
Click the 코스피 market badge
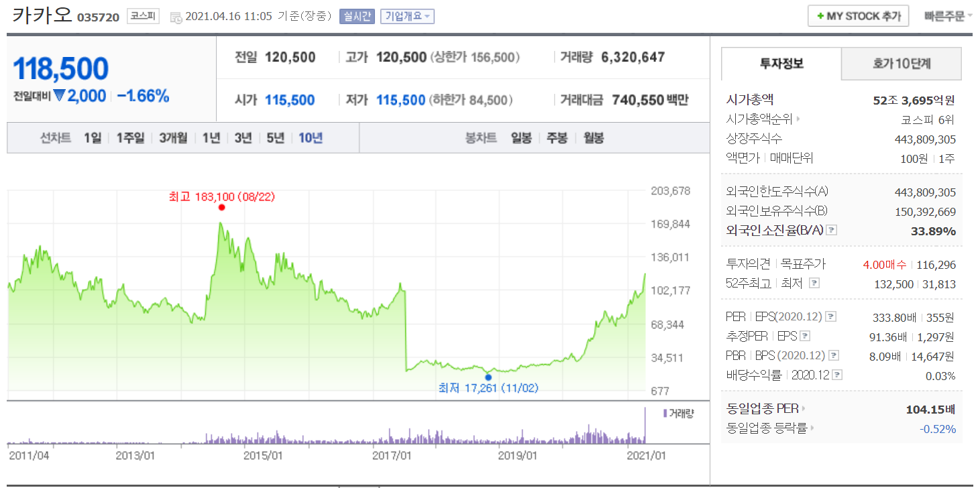pyautogui.click(x=144, y=16)
